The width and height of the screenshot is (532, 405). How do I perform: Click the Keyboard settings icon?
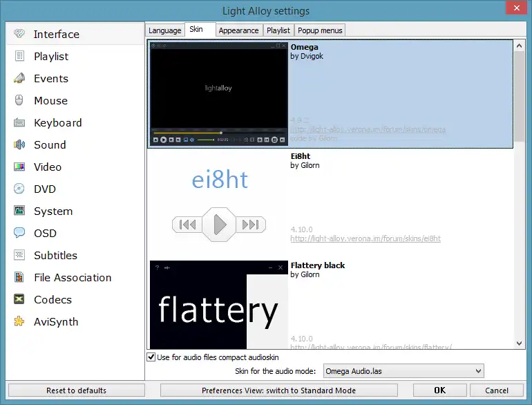coord(19,122)
